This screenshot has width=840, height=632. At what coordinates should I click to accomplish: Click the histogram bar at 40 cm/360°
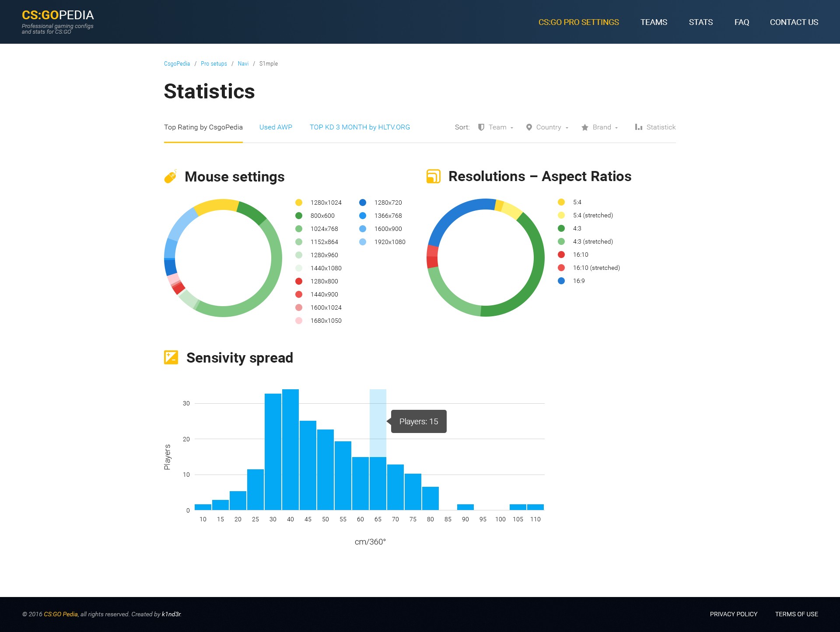click(290, 450)
